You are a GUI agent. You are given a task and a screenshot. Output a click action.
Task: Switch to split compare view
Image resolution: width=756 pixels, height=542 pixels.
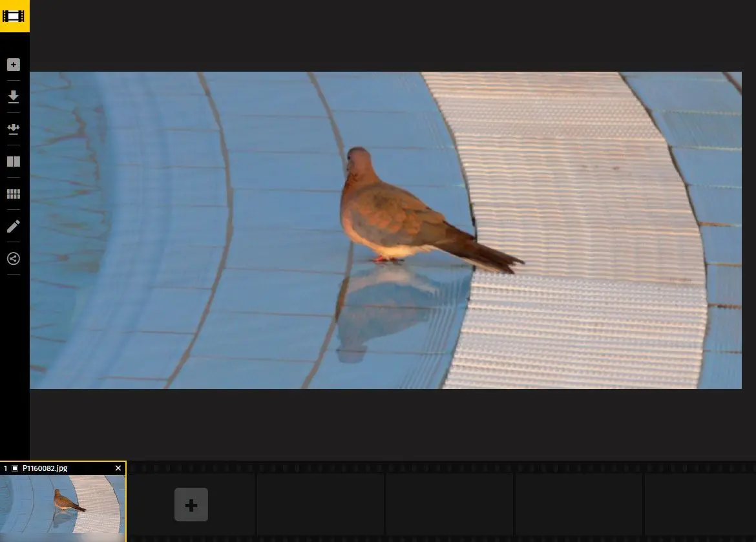(14, 162)
